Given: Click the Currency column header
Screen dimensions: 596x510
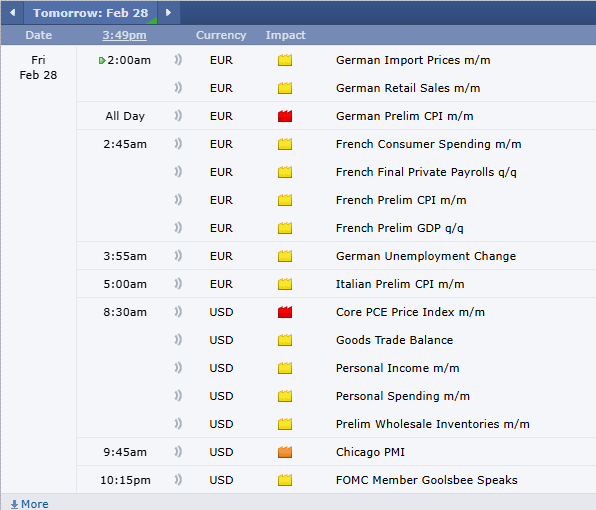Looking at the screenshot, I should [x=221, y=35].
